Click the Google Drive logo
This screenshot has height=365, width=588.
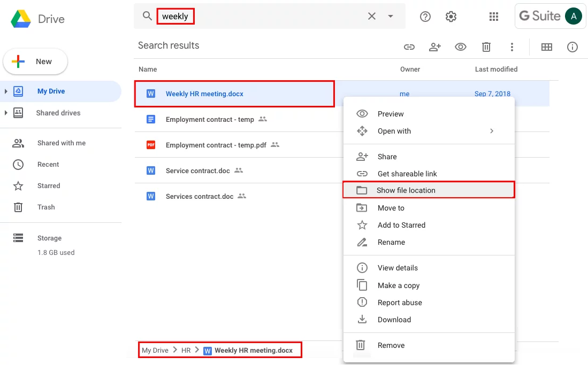[x=21, y=19]
